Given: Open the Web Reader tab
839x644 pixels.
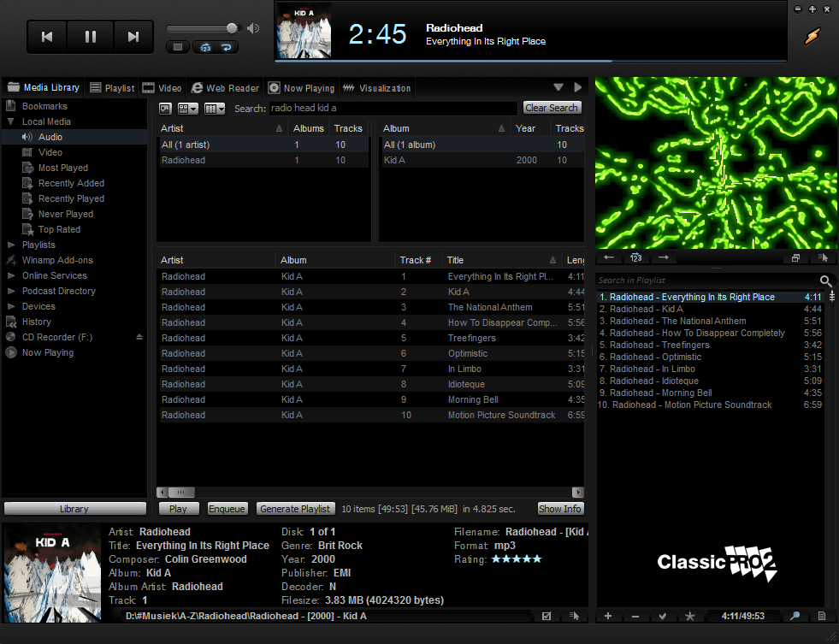Looking at the screenshot, I should pos(225,88).
